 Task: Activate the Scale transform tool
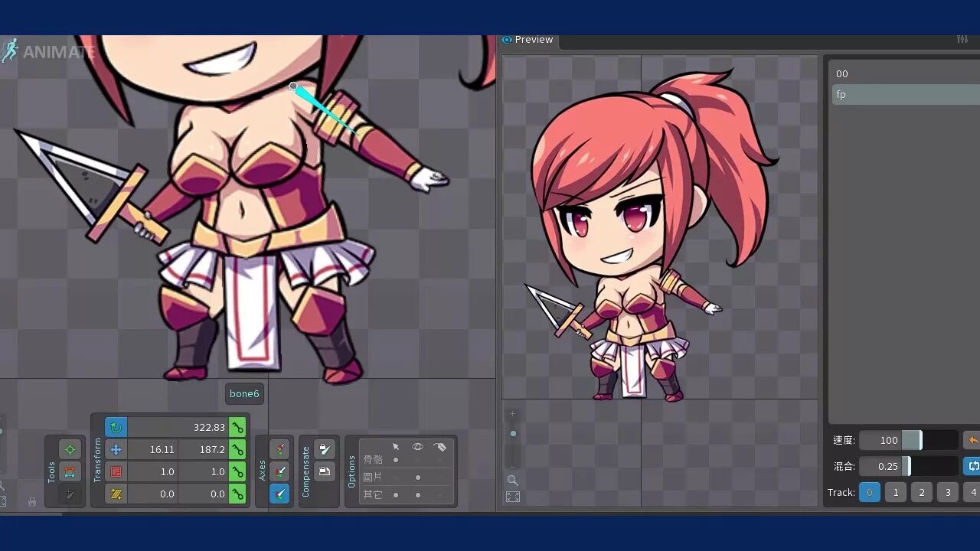(116, 471)
